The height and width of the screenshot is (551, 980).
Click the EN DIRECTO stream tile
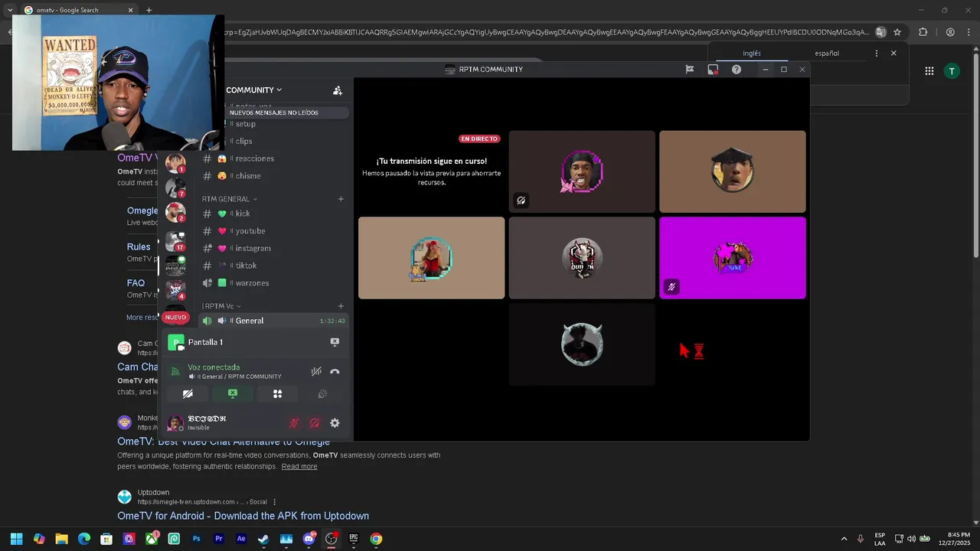[431, 171]
